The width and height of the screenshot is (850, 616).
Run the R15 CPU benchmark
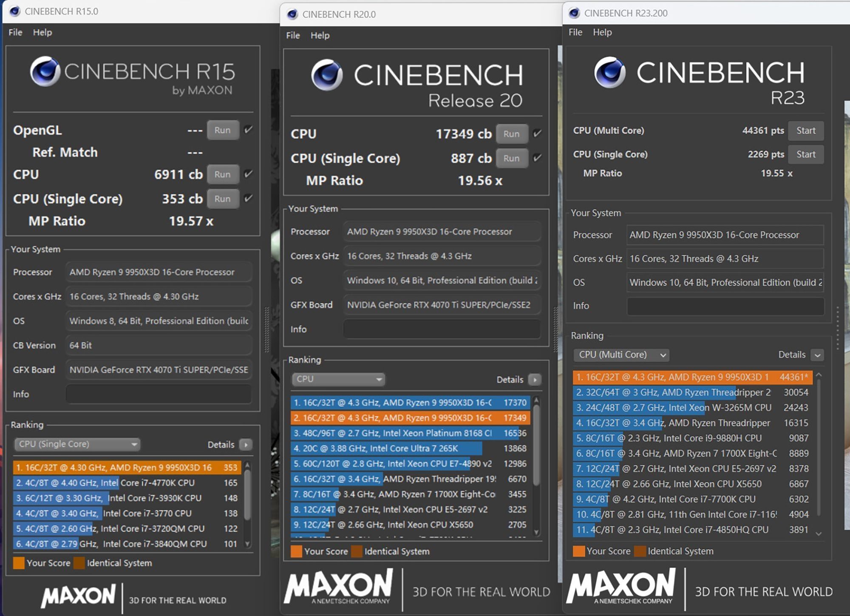[222, 174]
